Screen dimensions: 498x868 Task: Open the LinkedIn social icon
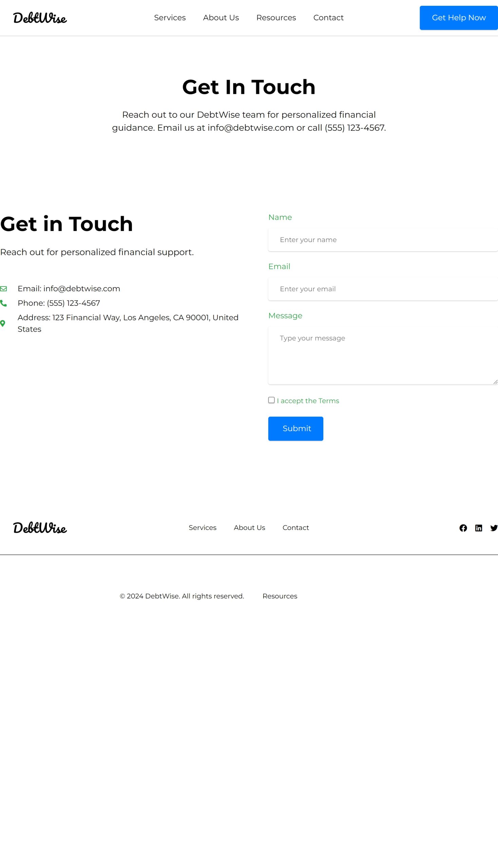pos(479,528)
